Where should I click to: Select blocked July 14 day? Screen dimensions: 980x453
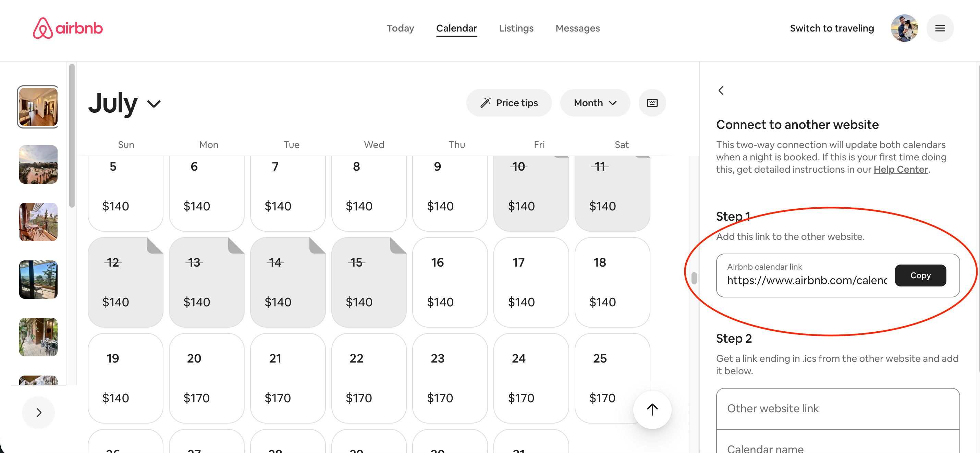287,282
